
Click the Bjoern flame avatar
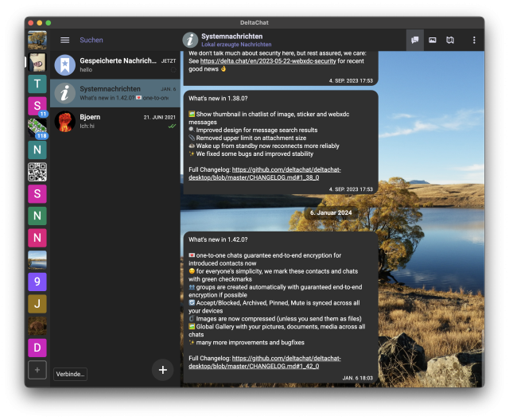pos(65,122)
